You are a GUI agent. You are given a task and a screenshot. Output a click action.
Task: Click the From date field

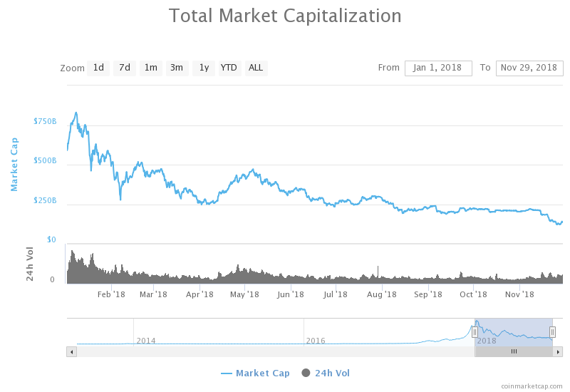pos(438,68)
